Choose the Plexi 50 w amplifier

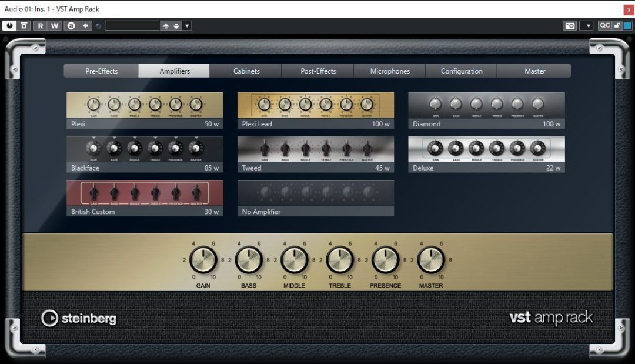coord(145,111)
